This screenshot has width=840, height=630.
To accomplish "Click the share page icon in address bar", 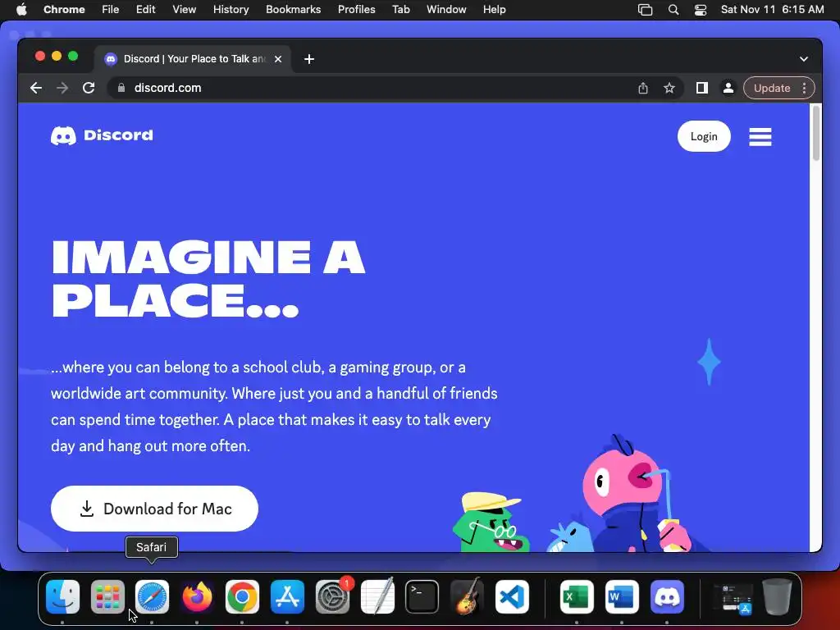I will point(643,88).
